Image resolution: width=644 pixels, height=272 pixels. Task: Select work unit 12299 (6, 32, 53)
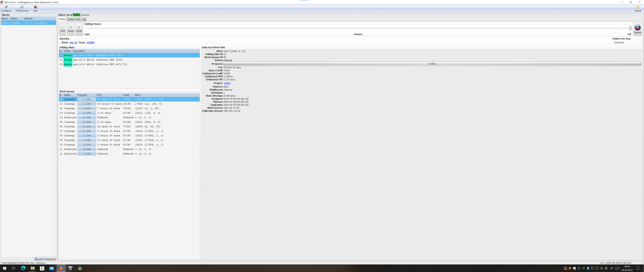[129, 126]
